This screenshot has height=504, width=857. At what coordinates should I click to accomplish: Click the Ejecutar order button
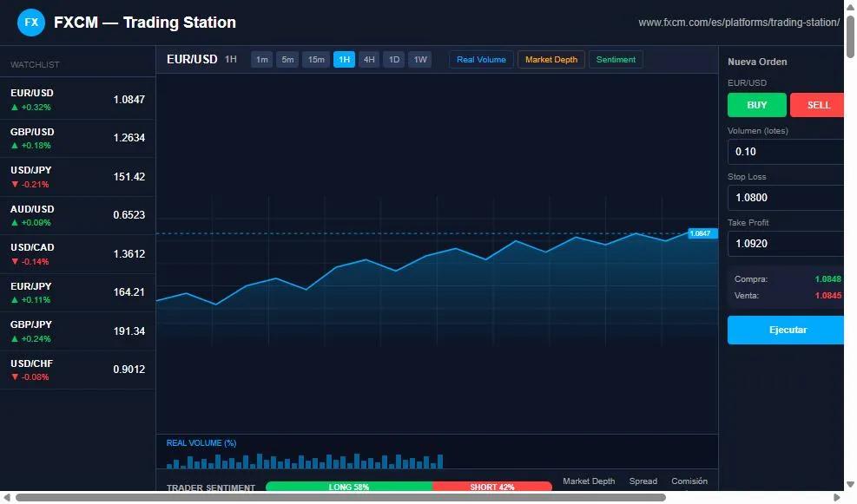pyautogui.click(x=787, y=330)
